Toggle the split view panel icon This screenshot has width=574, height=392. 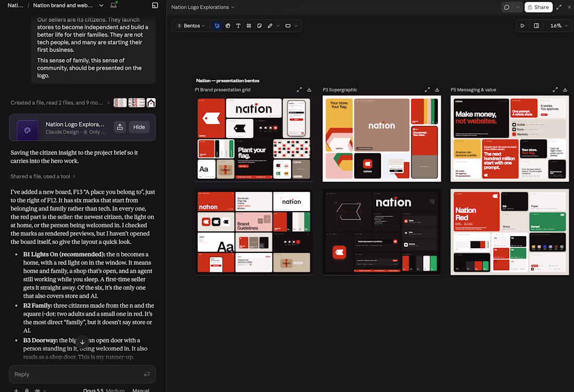pyautogui.click(x=536, y=26)
